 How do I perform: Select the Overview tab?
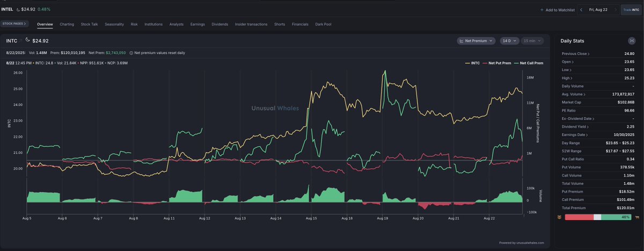click(x=45, y=24)
